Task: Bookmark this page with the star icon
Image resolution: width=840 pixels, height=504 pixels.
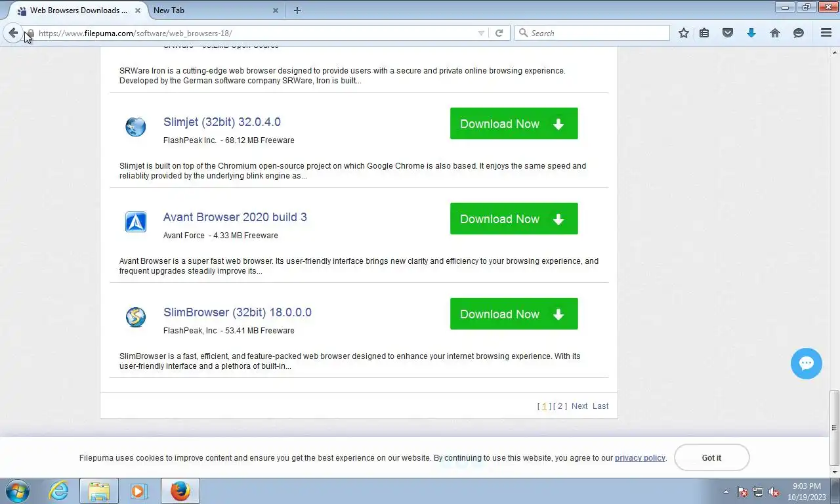Action: coord(684,33)
